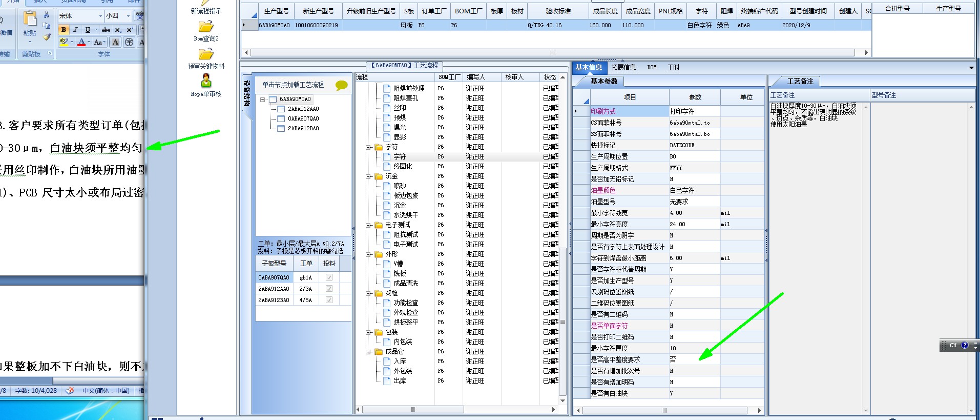Screen dimensions: 980x420
Task: Collapse the 外形 folder node
Action: tap(368, 254)
